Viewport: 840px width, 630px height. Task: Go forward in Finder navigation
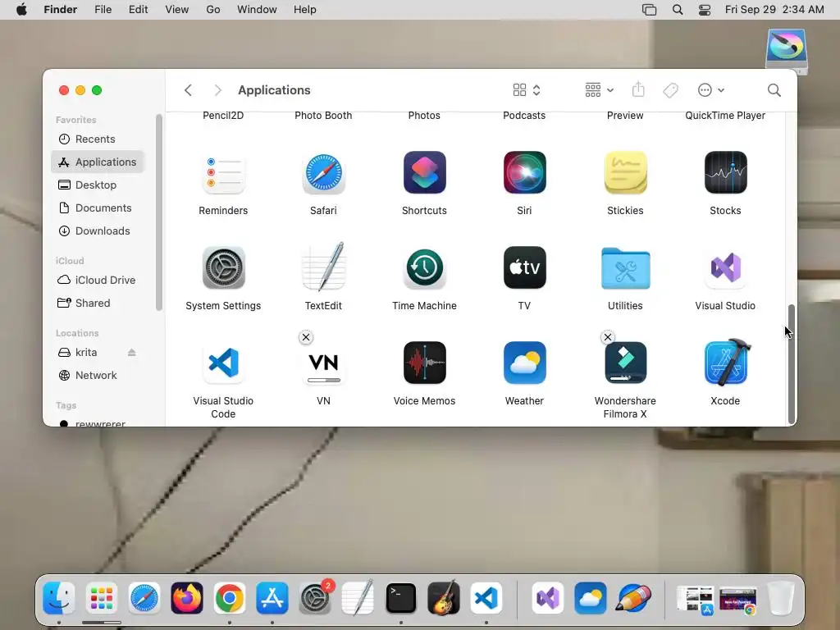(217, 90)
